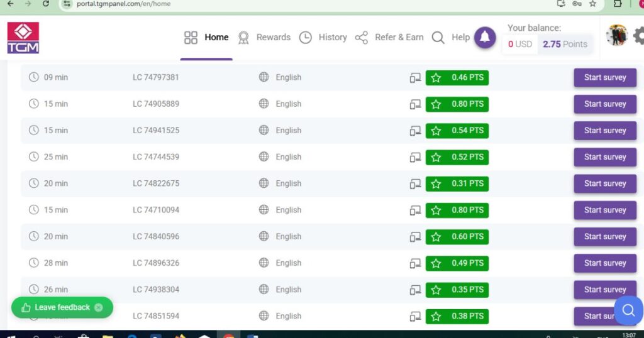The height and width of the screenshot is (338, 644).
Task: Click clock icon beside 28 min
Action: [34, 263]
